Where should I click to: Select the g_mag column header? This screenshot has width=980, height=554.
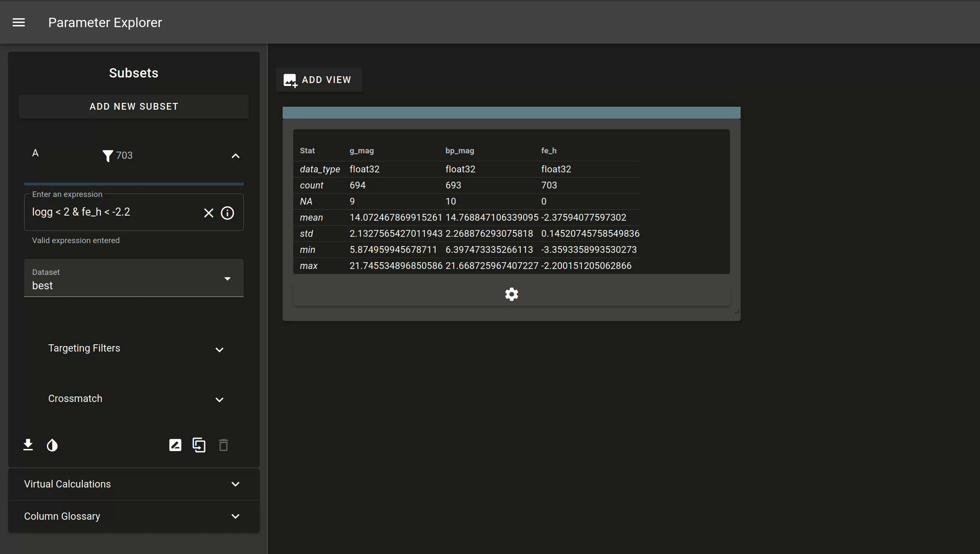[361, 151]
